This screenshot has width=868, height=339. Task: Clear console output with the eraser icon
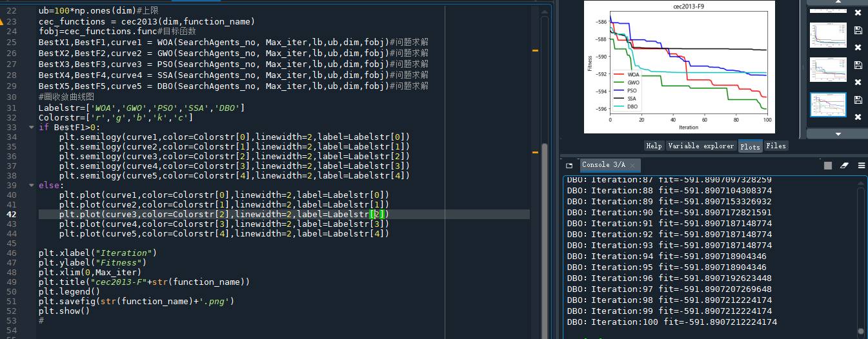[x=844, y=166]
